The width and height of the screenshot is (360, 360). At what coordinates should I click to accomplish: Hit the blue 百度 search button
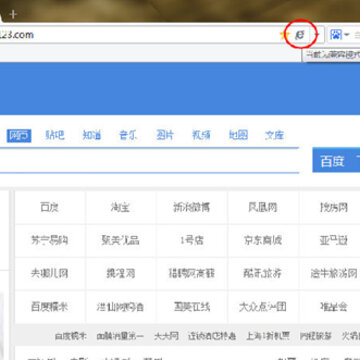click(x=336, y=161)
